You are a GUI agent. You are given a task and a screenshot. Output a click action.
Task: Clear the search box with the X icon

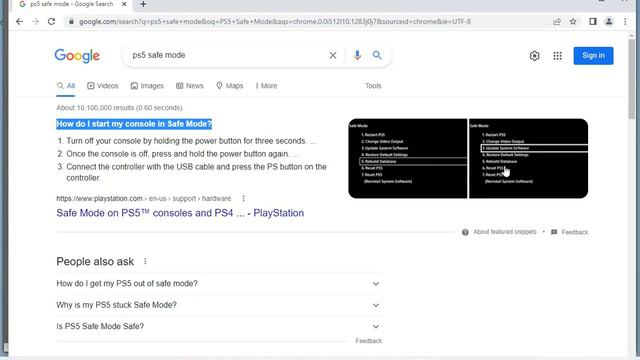(333, 55)
